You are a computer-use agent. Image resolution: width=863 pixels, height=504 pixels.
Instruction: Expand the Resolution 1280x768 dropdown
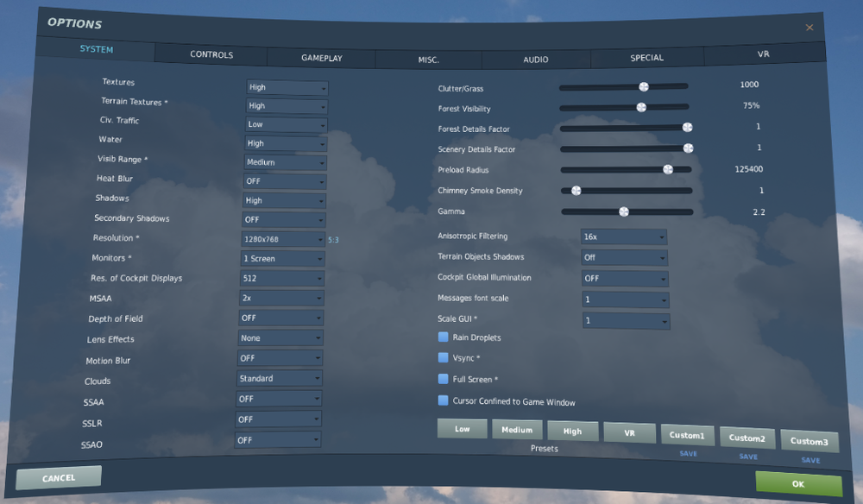[283, 239]
